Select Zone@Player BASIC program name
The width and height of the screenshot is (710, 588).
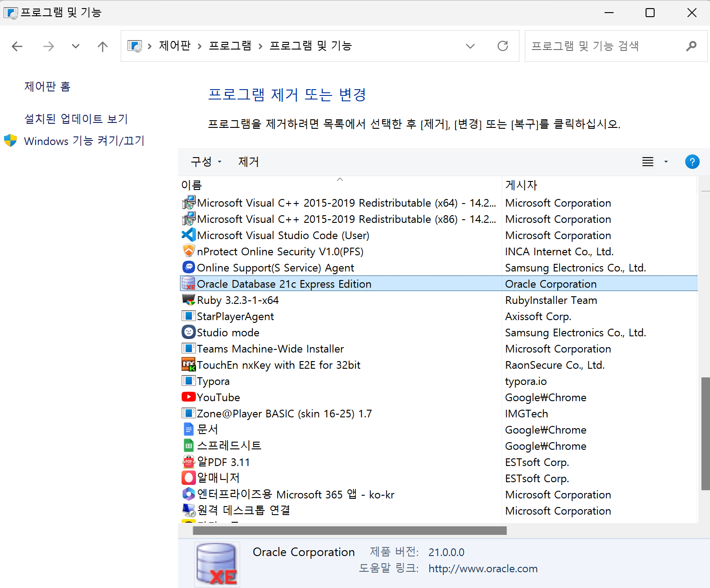pos(284,414)
